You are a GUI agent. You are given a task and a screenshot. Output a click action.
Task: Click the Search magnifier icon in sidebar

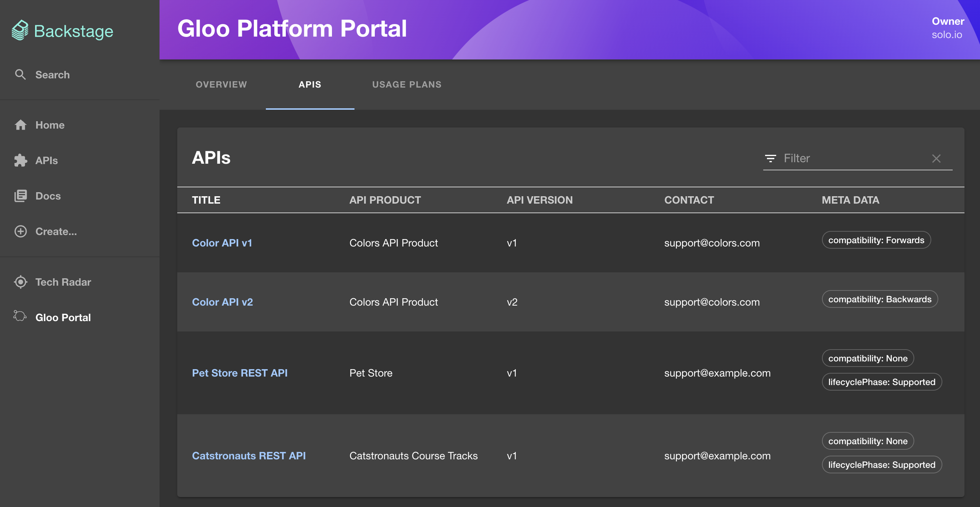20,75
